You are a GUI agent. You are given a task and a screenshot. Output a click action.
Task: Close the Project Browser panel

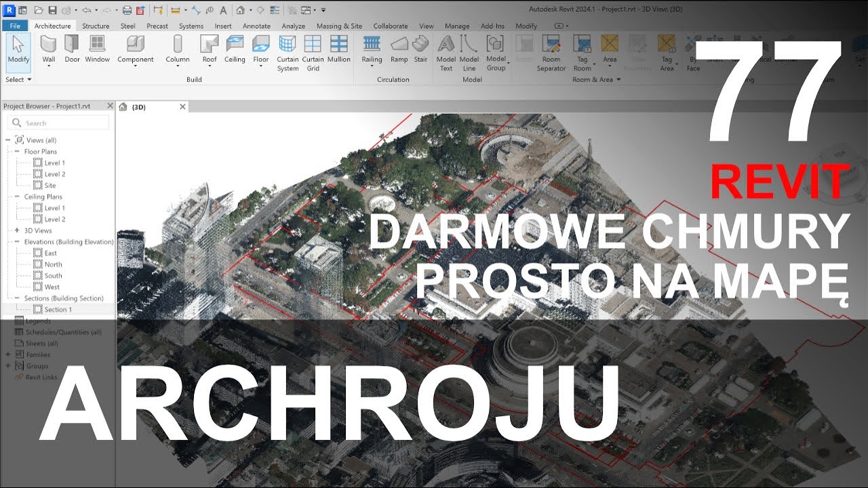point(110,106)
